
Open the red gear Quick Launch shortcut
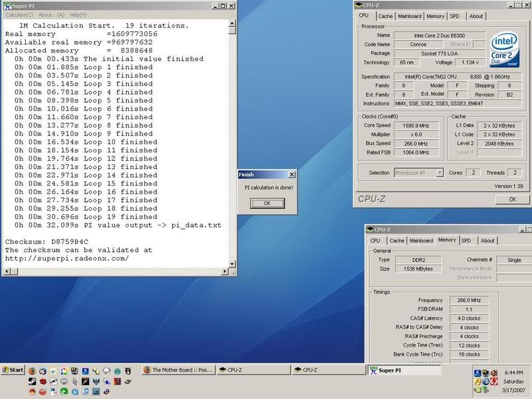click(x=43, y=381)
